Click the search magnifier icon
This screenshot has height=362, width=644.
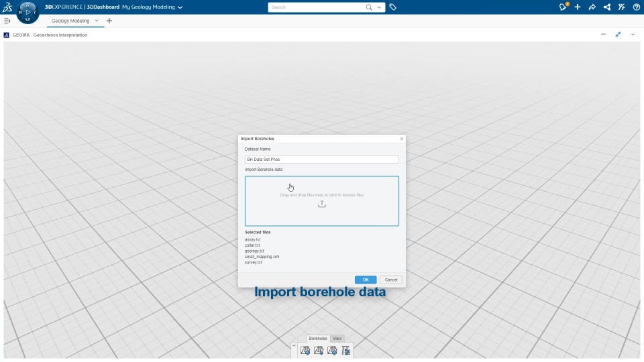click(369, 7)
